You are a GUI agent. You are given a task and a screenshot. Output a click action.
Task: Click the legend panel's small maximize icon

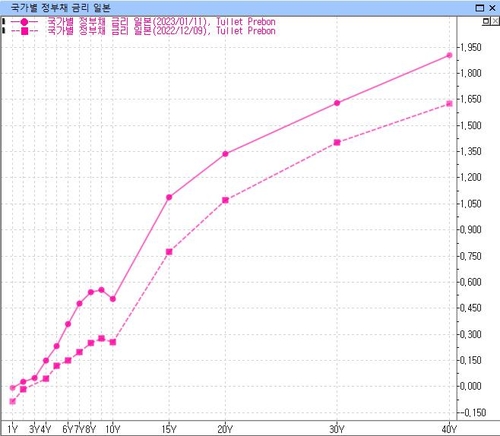click(x=486, y=21)
